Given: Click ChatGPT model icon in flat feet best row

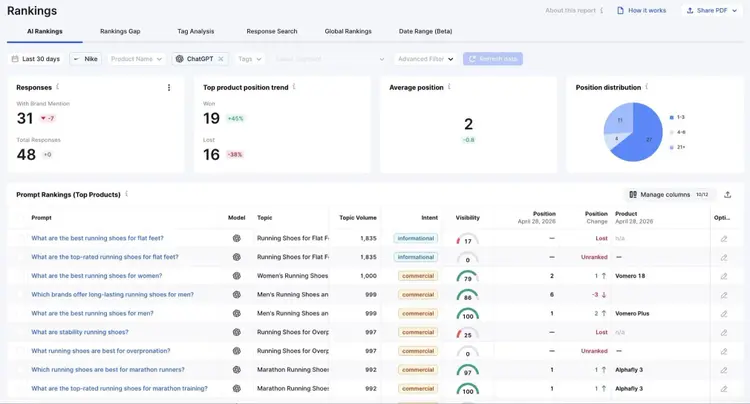Looking at the screenshot, I should 236,238.
